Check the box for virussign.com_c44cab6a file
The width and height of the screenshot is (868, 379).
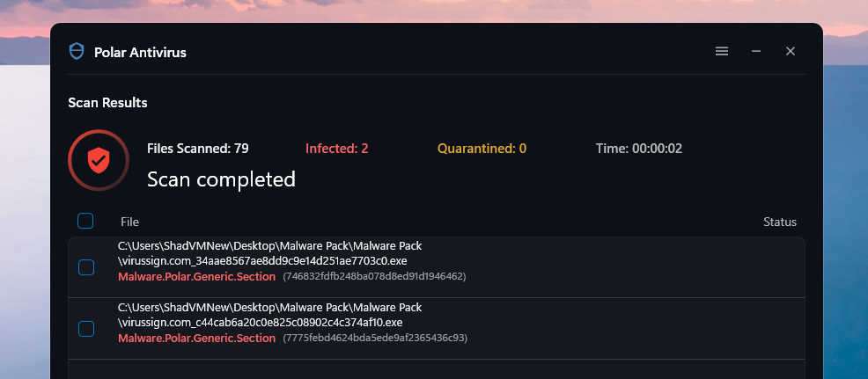point(86,329)
